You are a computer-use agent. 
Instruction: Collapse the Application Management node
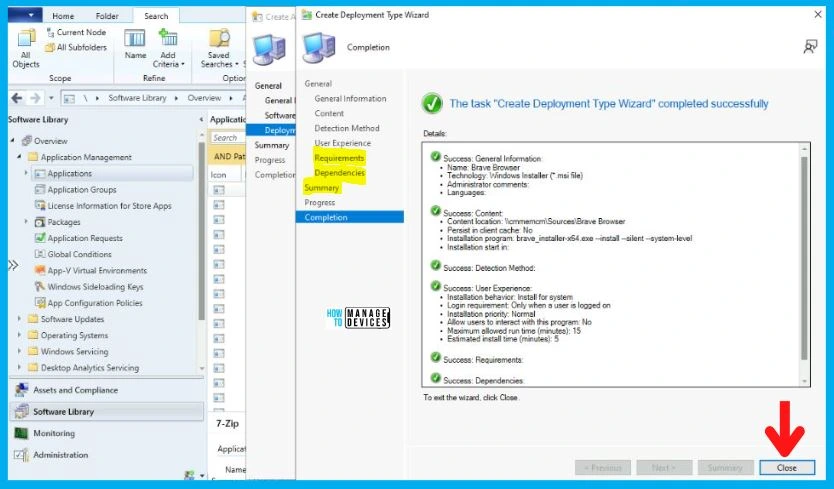click(x=19, y=157)
